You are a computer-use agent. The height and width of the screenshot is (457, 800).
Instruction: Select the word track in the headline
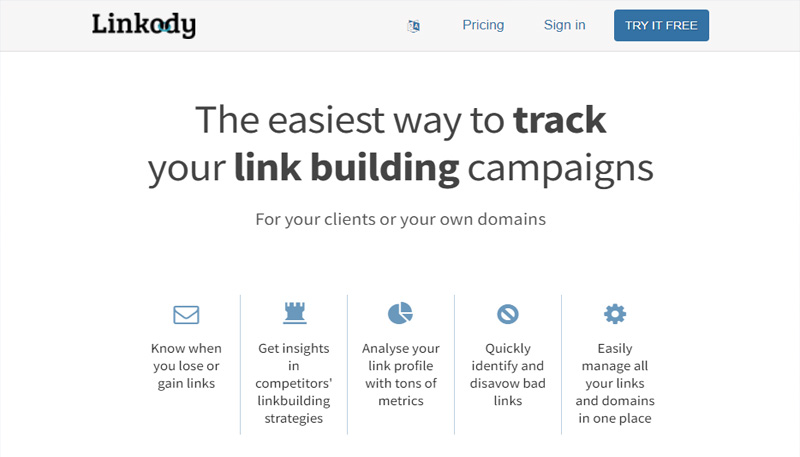click(560, 120)
